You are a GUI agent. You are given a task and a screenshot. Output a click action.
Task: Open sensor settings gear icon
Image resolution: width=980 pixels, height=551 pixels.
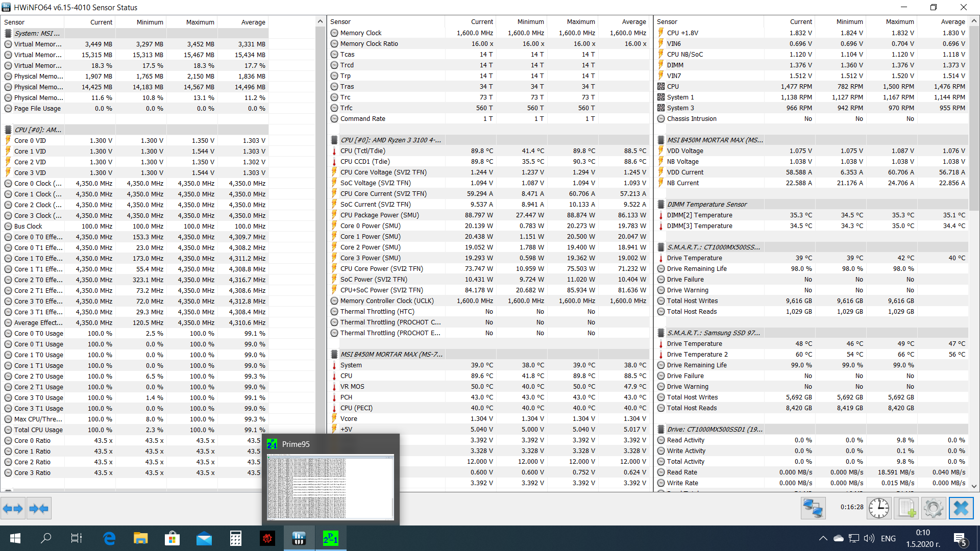click(934, 508)
